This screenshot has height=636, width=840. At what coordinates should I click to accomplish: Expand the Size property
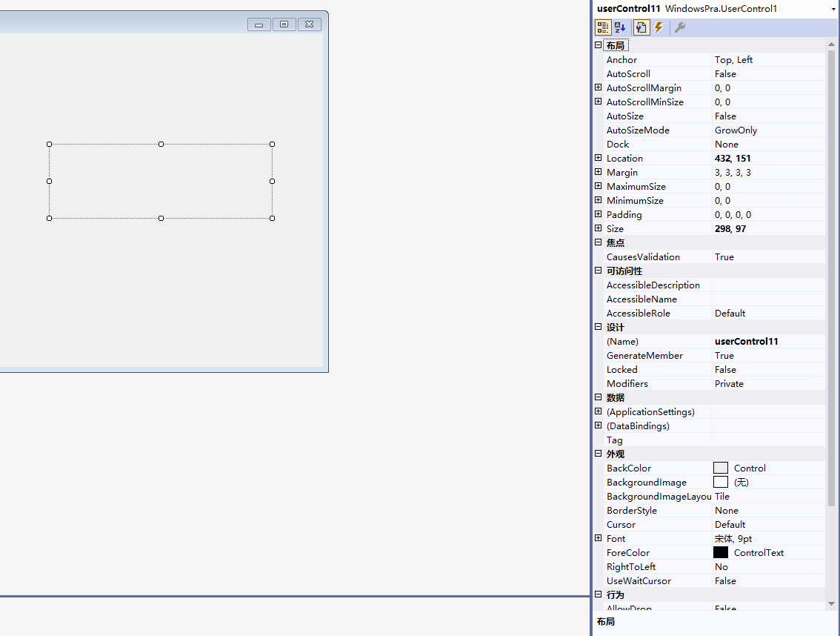pos(599,228)
